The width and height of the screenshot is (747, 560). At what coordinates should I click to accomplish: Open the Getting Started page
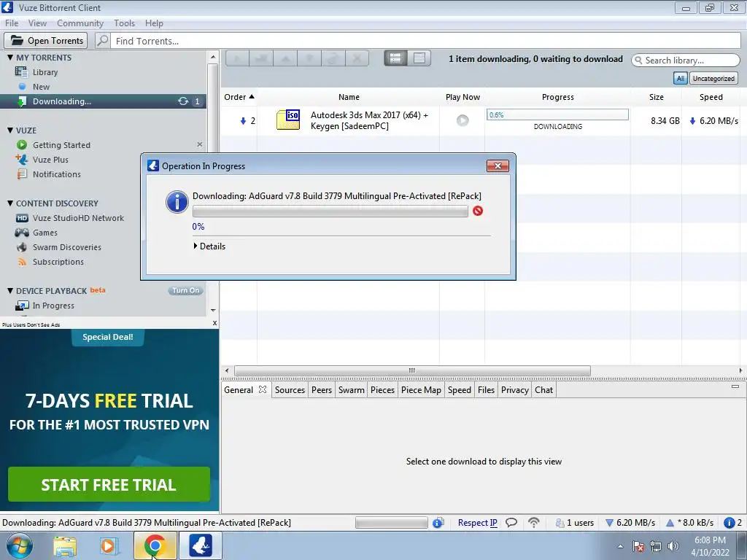click(x=61, y=145)
